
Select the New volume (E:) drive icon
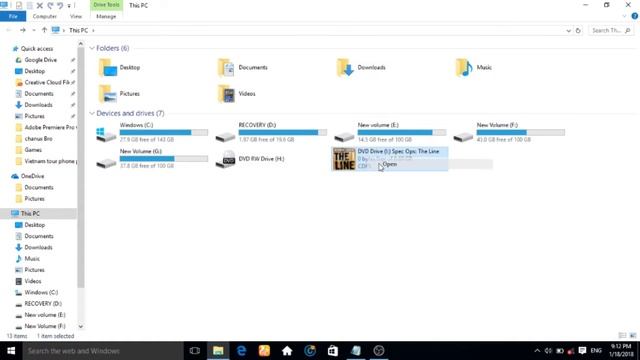tap(344, 136)
